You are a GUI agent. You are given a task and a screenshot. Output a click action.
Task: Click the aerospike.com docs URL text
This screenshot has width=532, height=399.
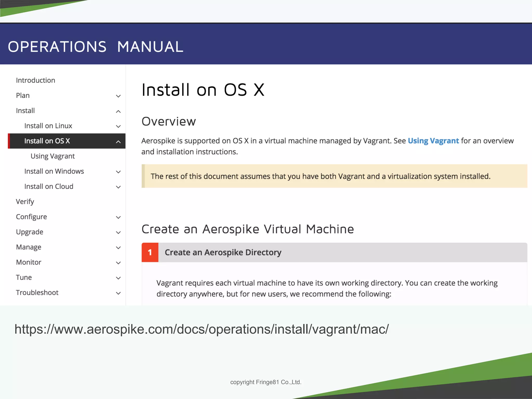pyautogui.click(x=202, y=329)
